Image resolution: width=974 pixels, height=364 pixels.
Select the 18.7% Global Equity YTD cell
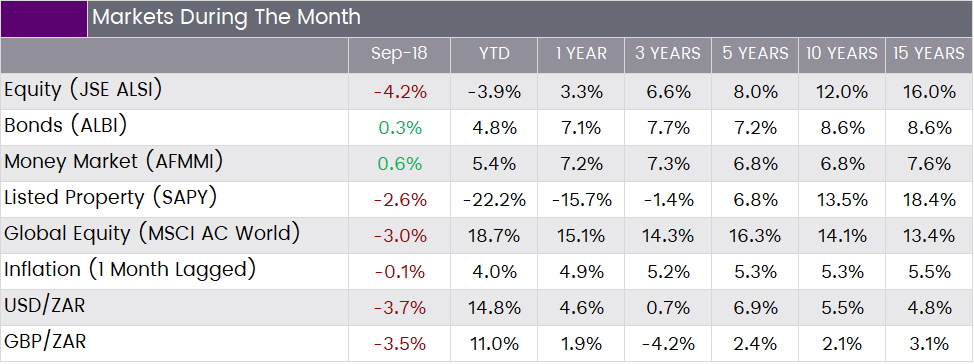494,236
